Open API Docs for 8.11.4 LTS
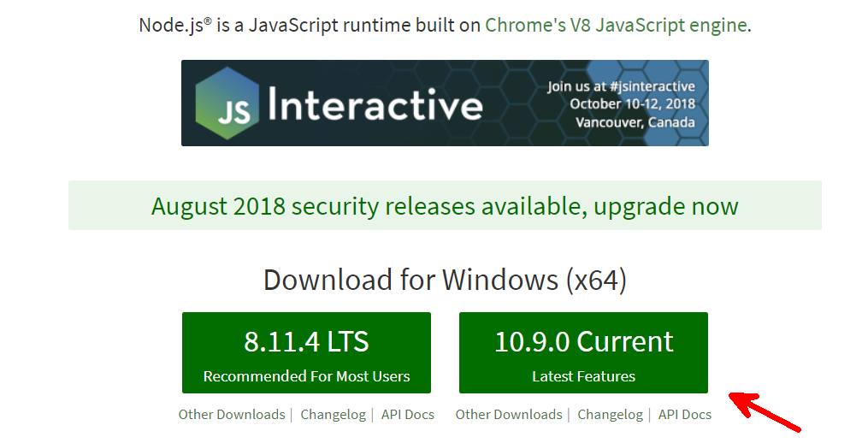 [x=408, y=414]
